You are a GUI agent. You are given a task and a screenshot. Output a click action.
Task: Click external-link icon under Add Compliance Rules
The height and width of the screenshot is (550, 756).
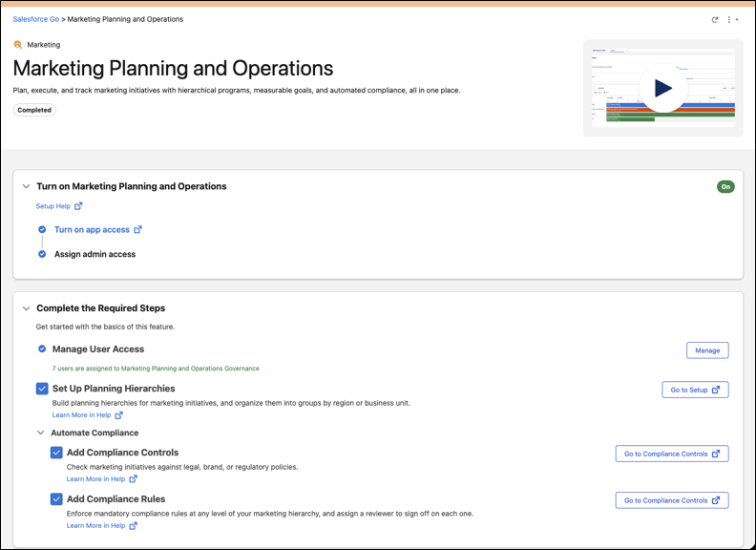(134, 526)
